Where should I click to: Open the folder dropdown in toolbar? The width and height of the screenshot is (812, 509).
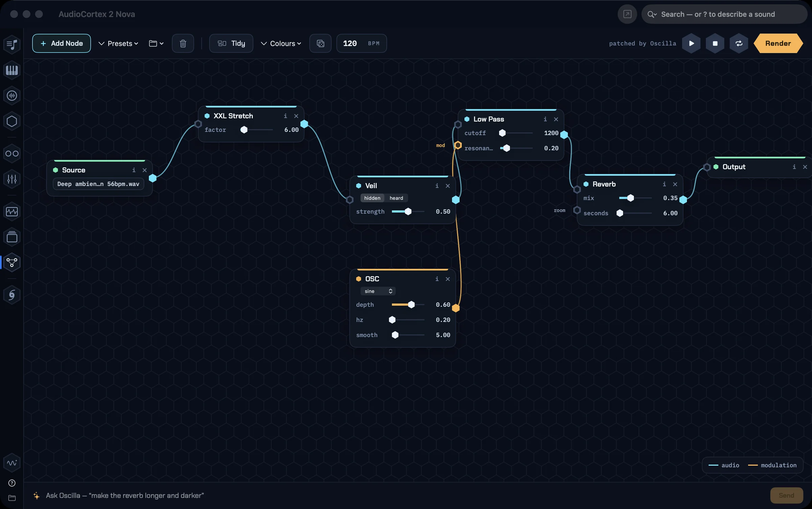(157, 43)
